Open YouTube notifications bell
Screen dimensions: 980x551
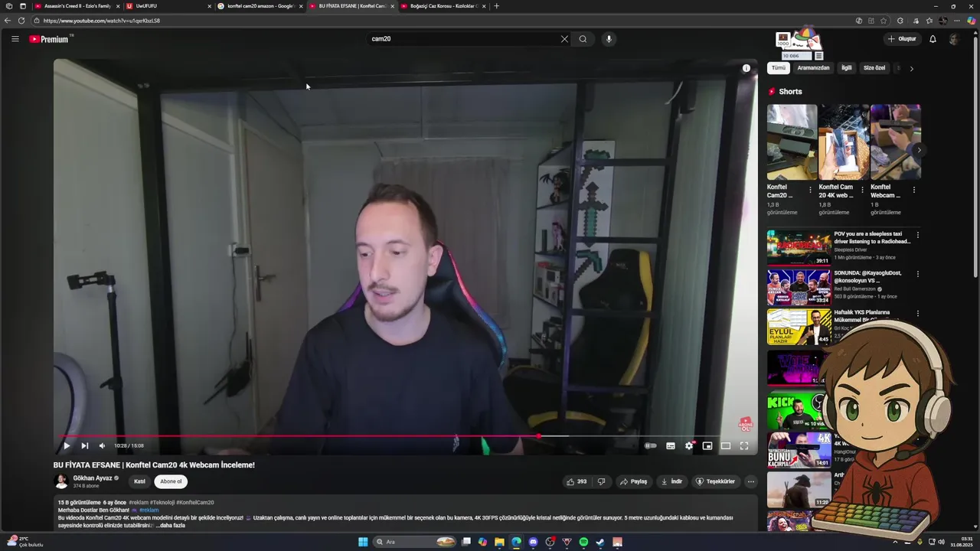(x=933, y=39)
